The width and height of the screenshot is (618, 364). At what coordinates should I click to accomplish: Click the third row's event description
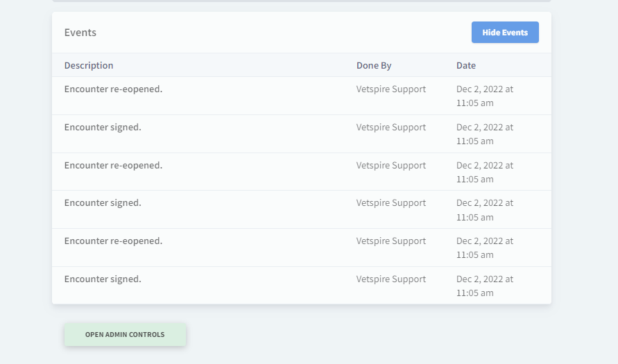coord(113,166)
